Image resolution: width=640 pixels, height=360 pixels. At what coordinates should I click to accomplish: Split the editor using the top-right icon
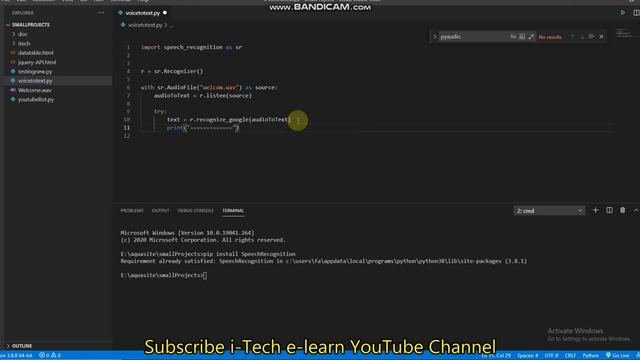(636, 13)
